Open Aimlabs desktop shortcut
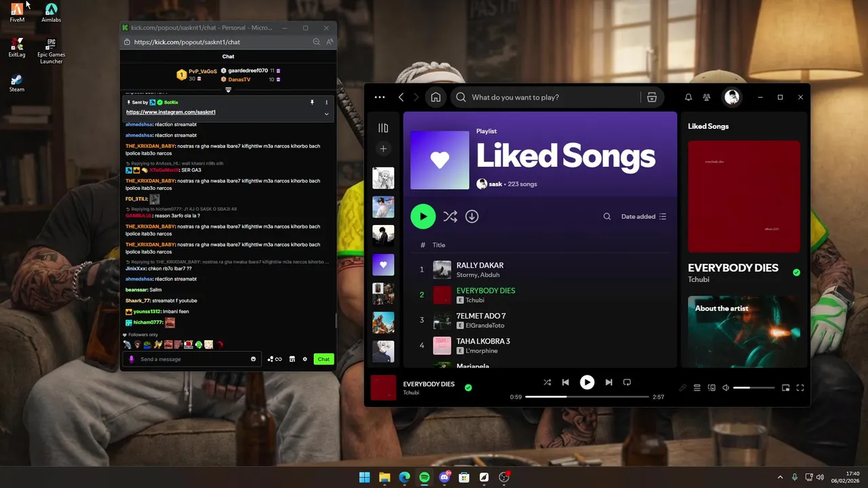 pyautogui.click(x=51, y=12)
